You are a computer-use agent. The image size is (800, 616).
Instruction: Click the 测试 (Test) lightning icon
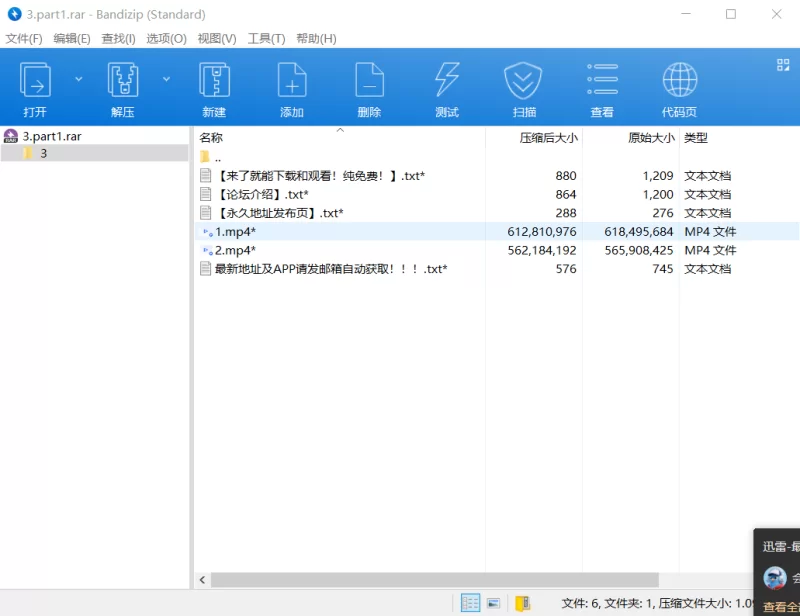tap(447, 80)
